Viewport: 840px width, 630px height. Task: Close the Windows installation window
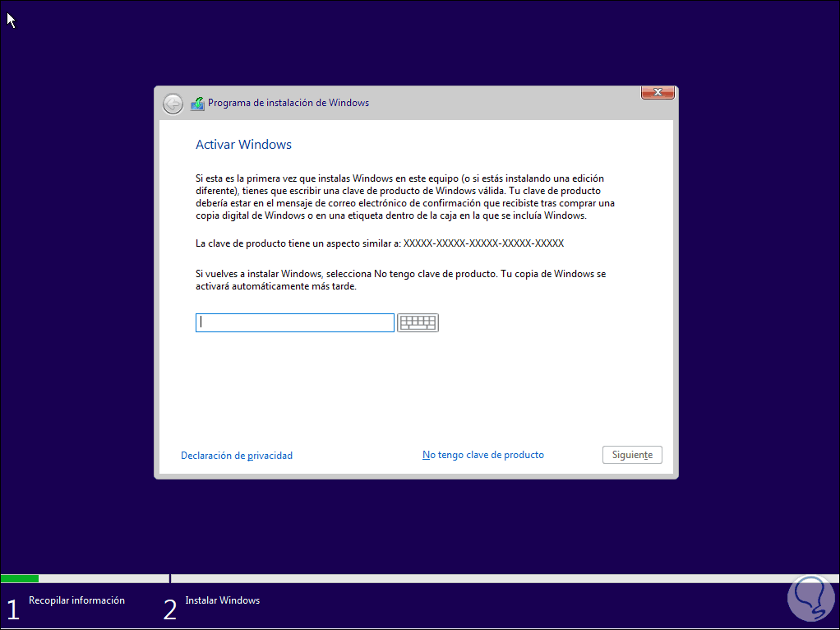(x=658, y=92)
